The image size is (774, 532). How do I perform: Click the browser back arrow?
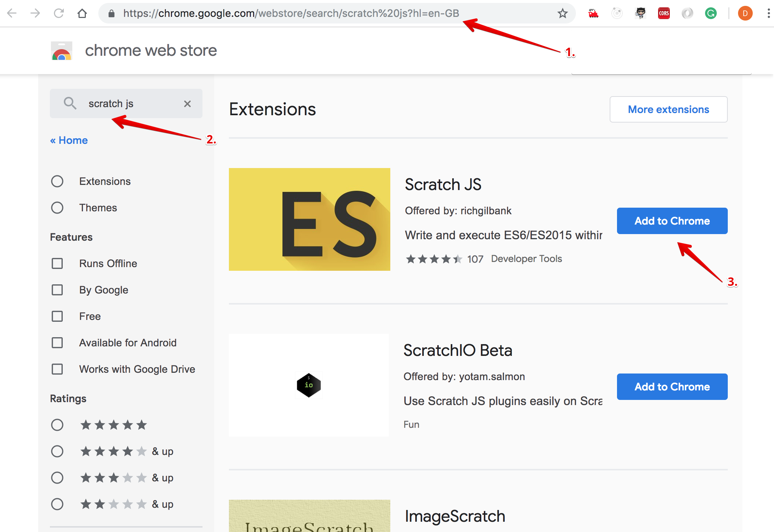point(12,14)
